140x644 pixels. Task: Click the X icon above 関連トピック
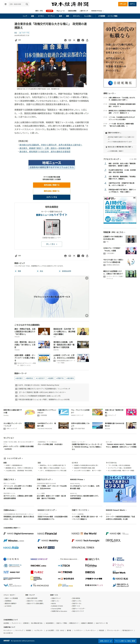[78, 256]
